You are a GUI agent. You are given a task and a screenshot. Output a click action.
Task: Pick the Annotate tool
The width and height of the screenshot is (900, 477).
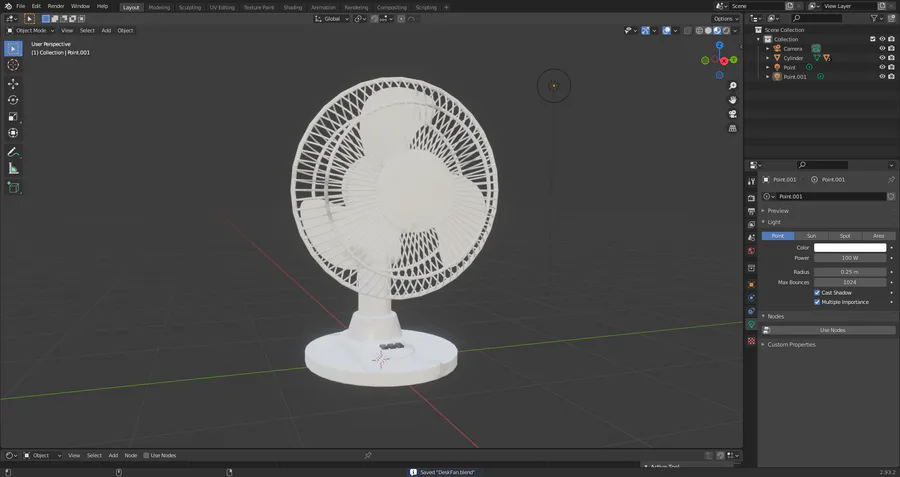coord(13,152)
